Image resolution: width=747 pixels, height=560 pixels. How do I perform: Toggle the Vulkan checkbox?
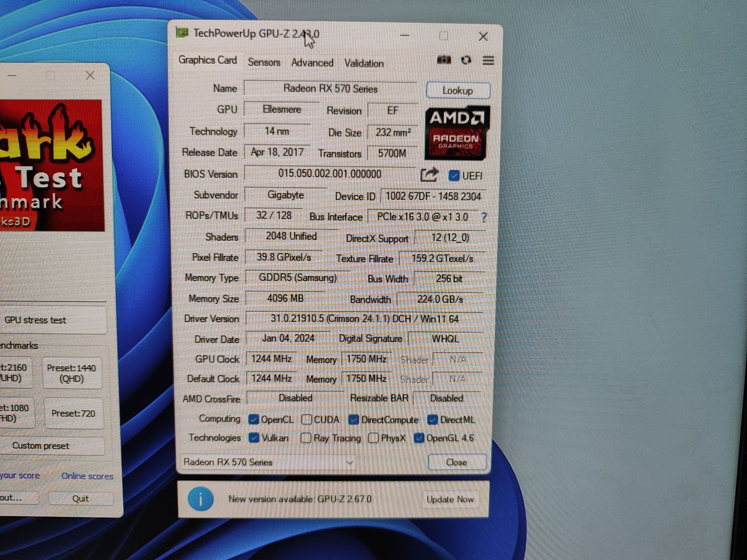coord(254,438)
